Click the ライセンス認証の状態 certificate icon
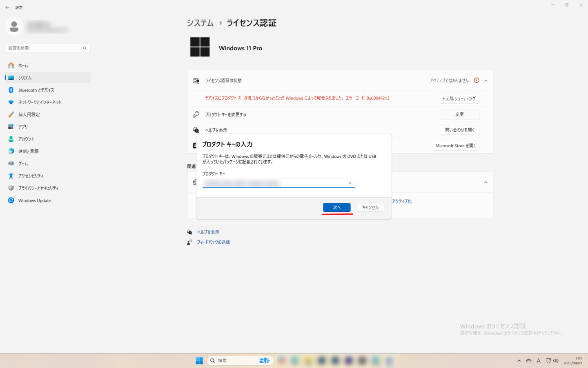The image size is (588, 368). point(196,81)
